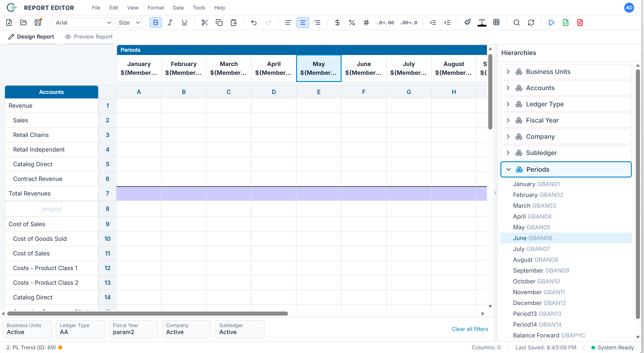Viewport: 644px width, 353px height.
Task: Expand the Ledger Type hierarchy
Action: (508, 104)
